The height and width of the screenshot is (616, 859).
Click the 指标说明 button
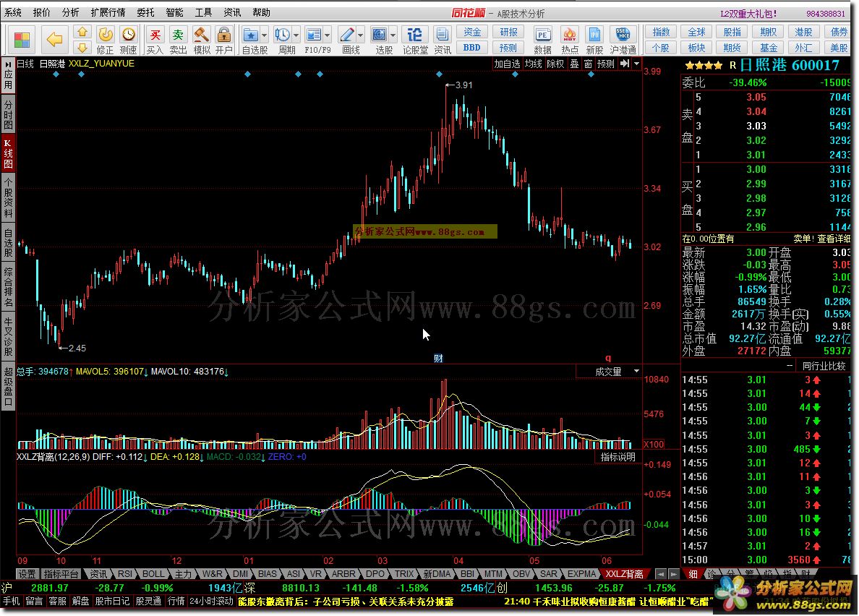click(x=618, y=457)
